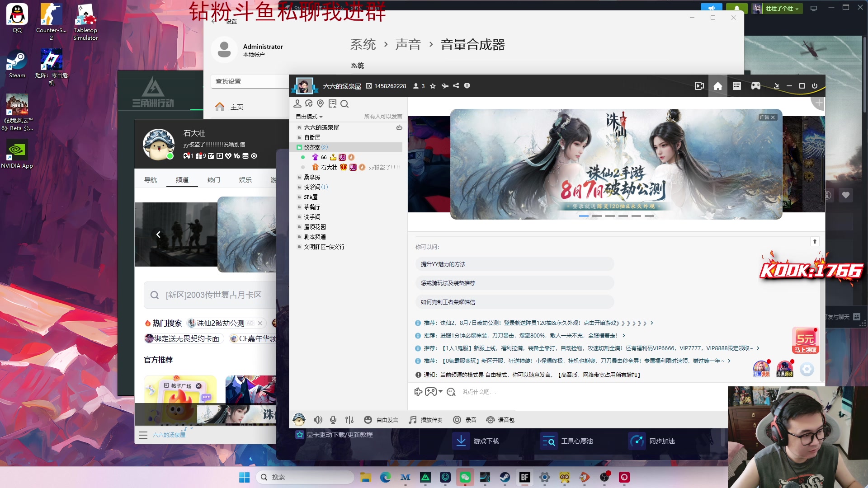Close the 广告 ad banner
868x488 pixels.
point(773,117)
